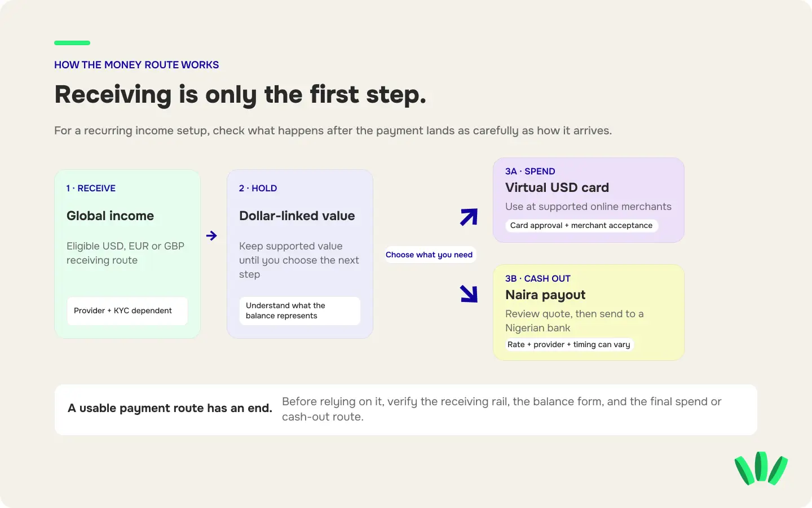
Task: Click the green leaf logo icon
Action: pyautogui.click(x=761, y=468)
